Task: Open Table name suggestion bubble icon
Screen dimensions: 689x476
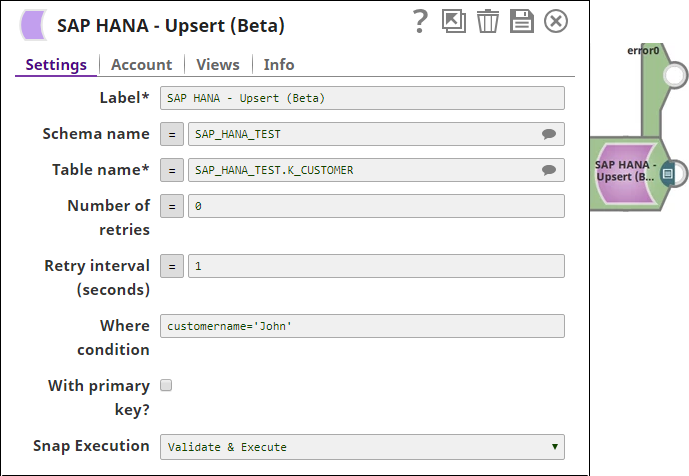Action: (x=548, y=170)
